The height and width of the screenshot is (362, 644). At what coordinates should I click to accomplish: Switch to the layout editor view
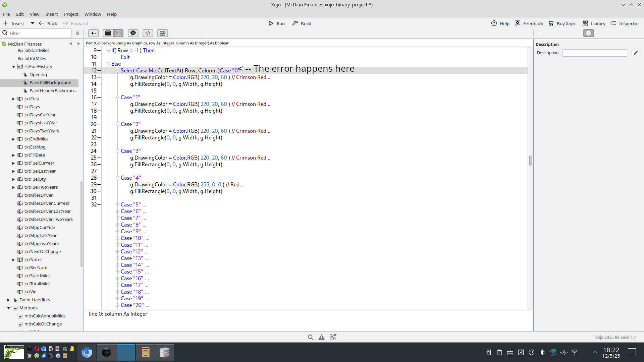click(x=108, y=33)
